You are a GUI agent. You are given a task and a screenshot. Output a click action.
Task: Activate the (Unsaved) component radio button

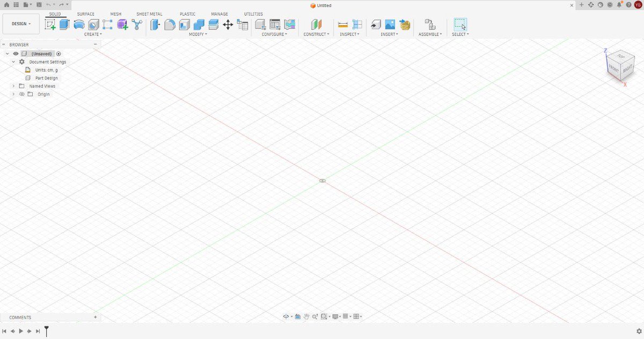(58, 54)
